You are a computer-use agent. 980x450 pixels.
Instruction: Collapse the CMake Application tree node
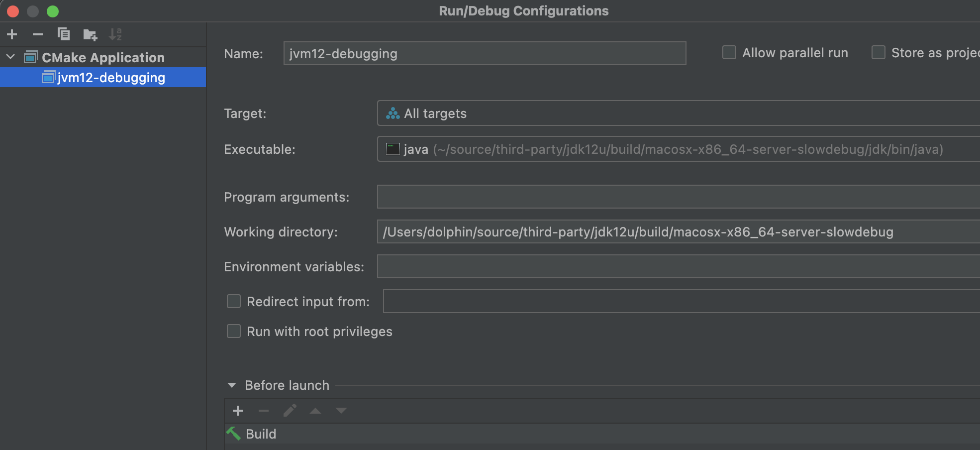[10, 57]
